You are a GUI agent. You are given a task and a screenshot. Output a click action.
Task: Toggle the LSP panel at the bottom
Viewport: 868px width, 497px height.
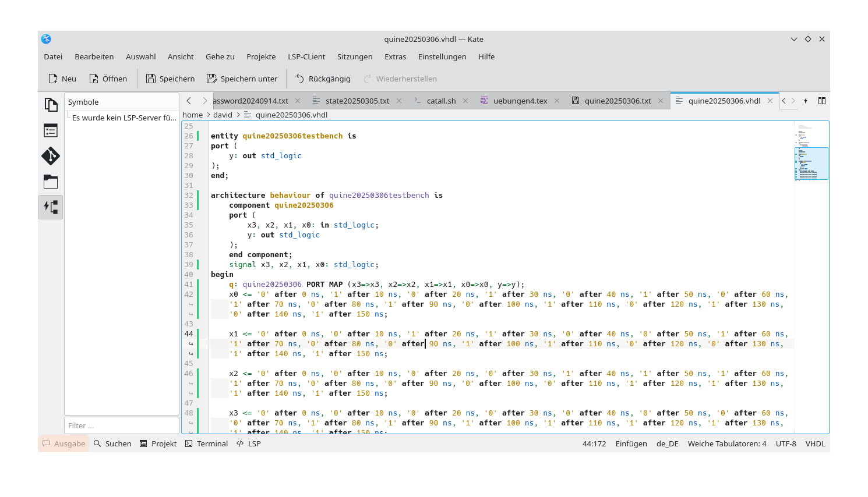coord(248,443)
